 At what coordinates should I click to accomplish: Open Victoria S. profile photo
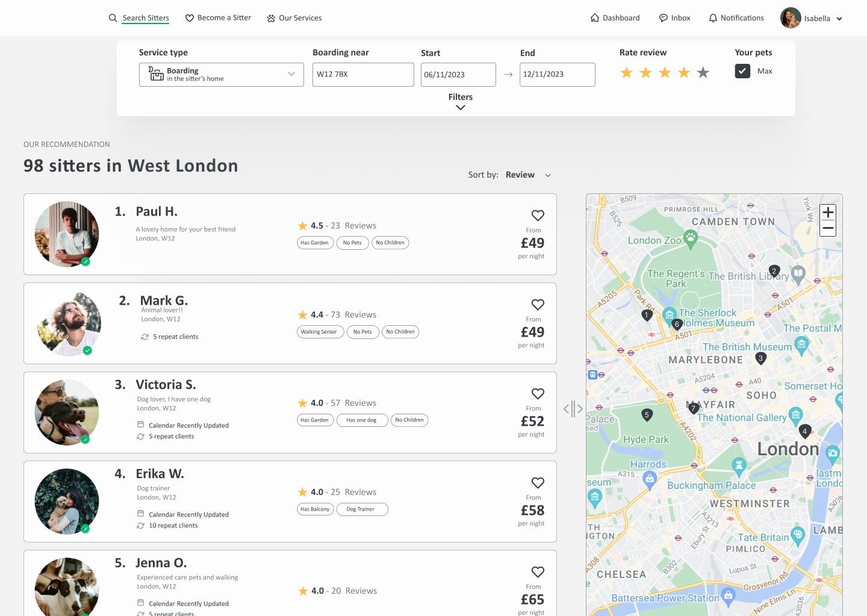(67, 412)
